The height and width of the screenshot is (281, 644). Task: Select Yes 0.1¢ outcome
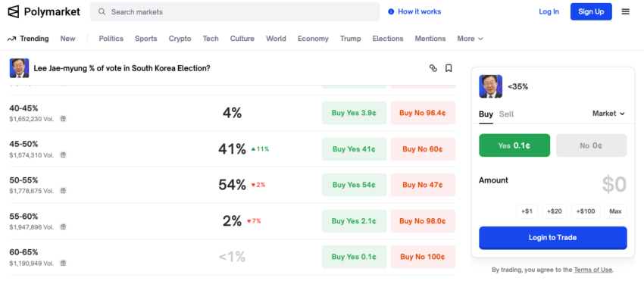pyautogui.click(x=514, y=145)
